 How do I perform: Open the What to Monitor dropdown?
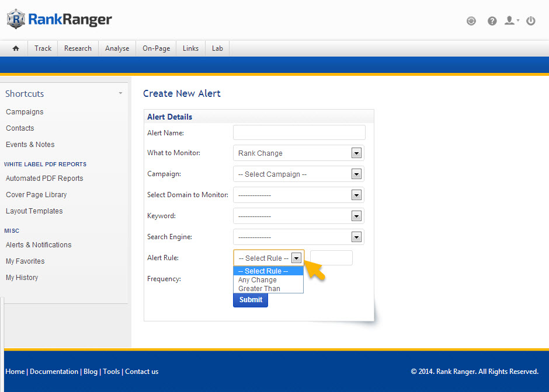point(298,153)
